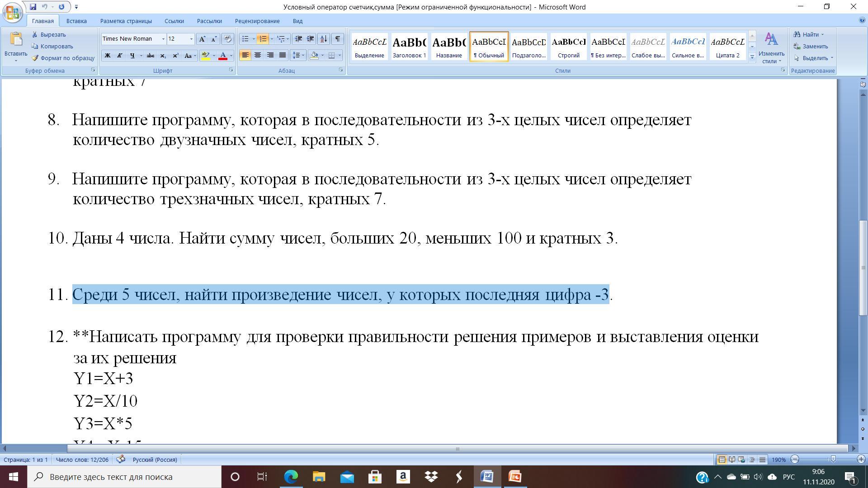This screenshot has width=868, height=488.
Task: Click the word count in status bar
Action: [x=82, y=460]
